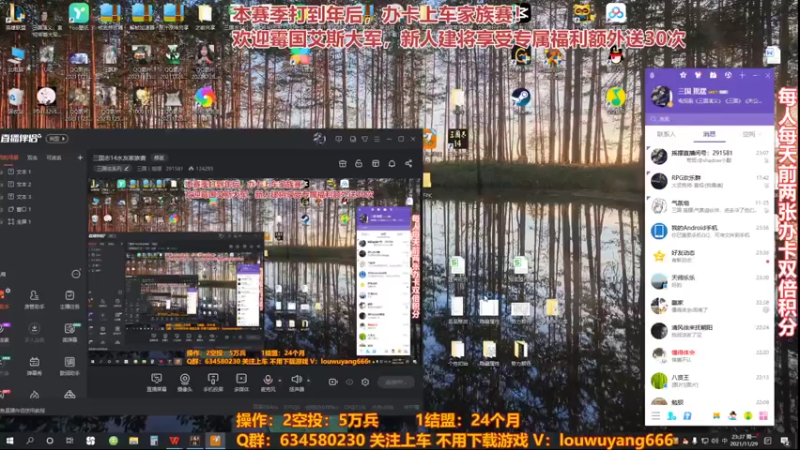Image resolution: width=800 pixels, height=450 pixels.
Task: Open the bell notification icon in stream toolbar
Action: click(x=392, y=163)
